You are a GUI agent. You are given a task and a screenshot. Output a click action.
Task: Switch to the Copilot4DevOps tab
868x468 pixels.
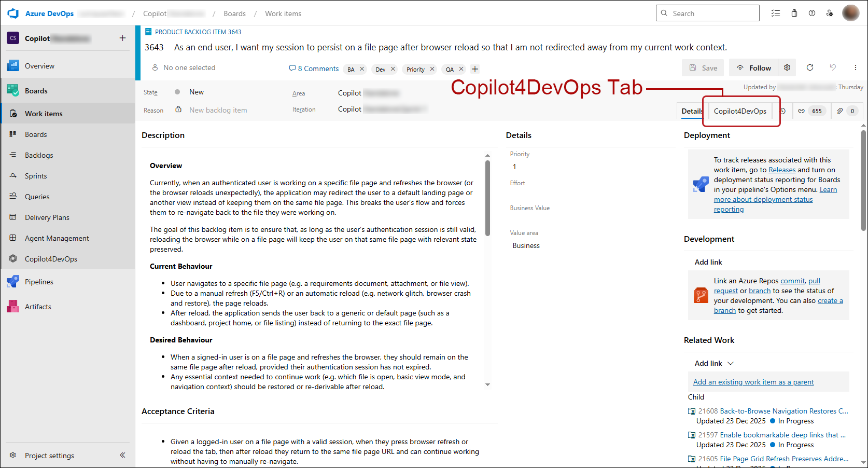(740, 111)
